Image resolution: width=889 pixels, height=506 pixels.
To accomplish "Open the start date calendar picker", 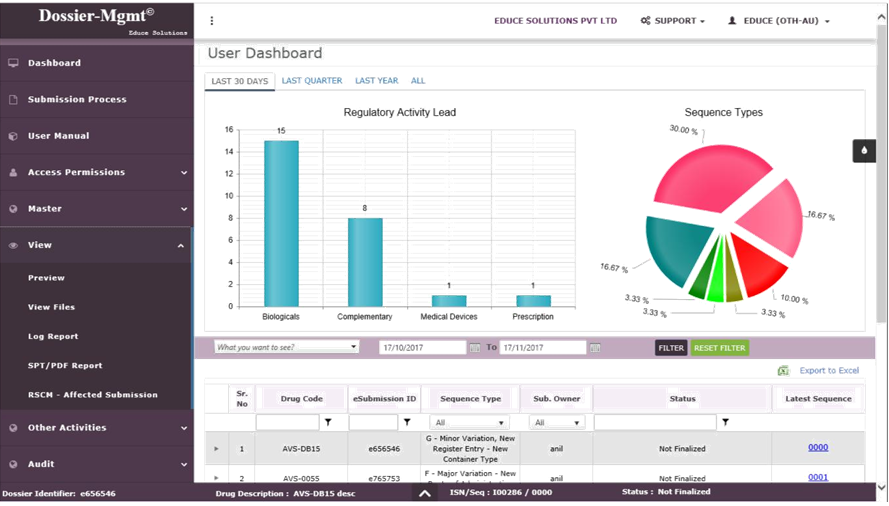I will (x=475, y=348).
